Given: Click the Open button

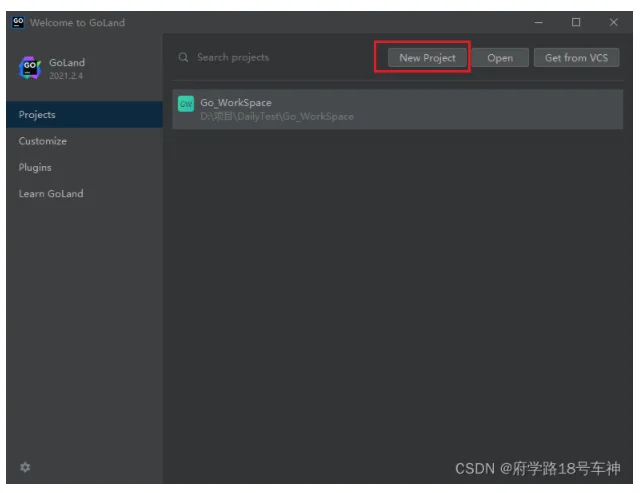Looking at the screenshot, I should point(500,58).
